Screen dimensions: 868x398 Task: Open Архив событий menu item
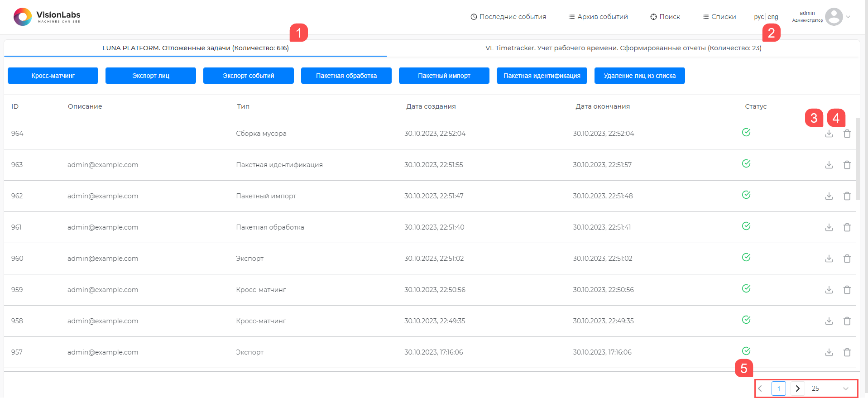click(x=598, y=17)
